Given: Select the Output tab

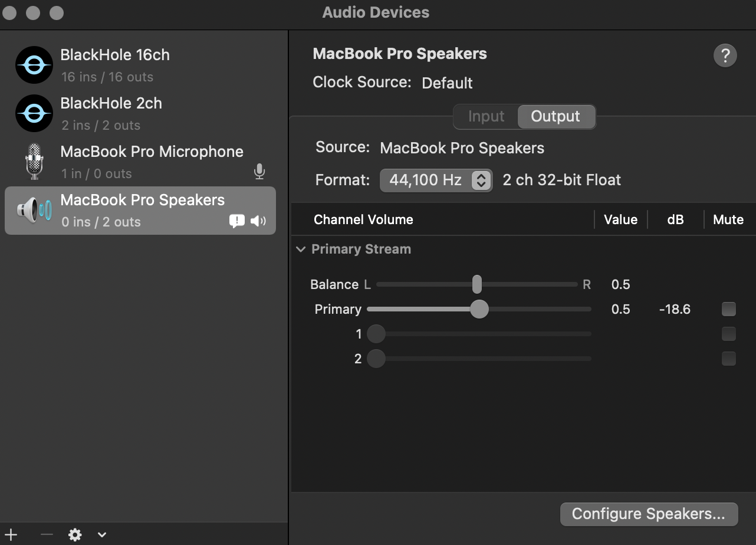Looking at the screenshot, I should [x=556, y=116].
